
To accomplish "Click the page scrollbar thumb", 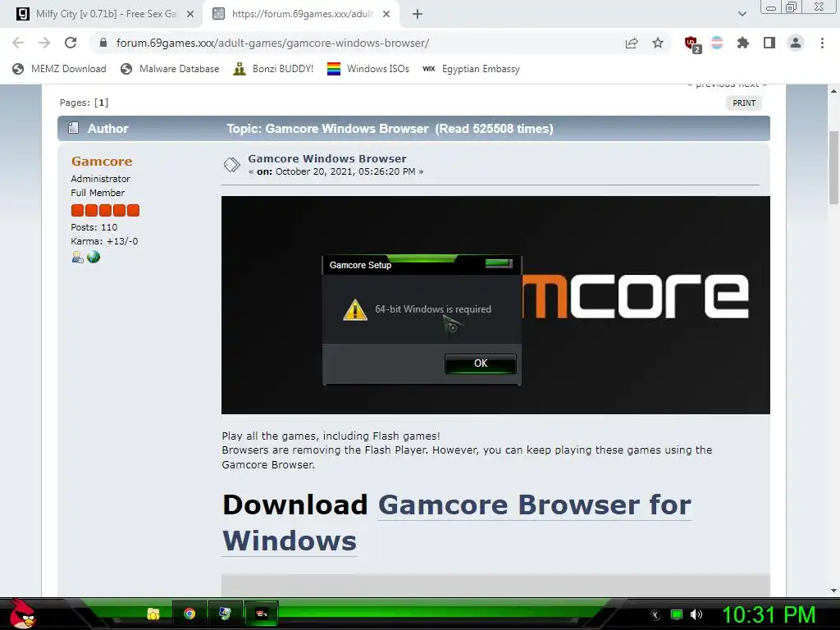I will coord(833,167).
